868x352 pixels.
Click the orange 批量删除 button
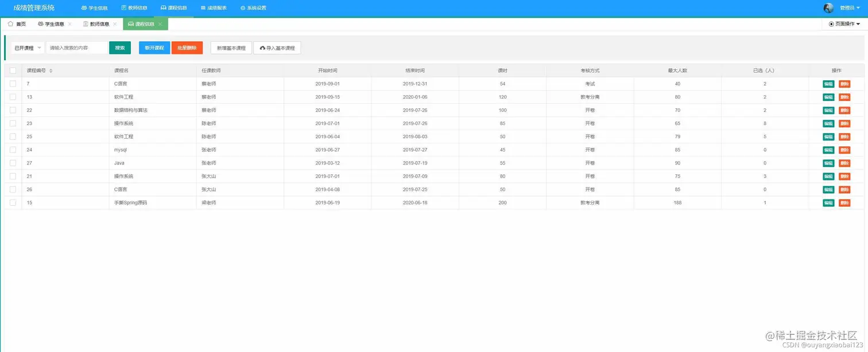pyautogui.click(x=187, y=48)
